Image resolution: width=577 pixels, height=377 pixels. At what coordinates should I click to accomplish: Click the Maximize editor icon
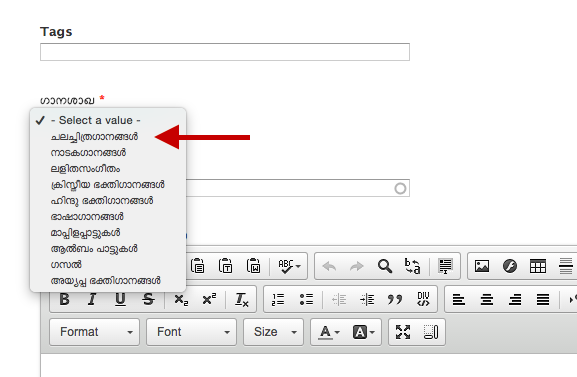[x=403, y=332]
